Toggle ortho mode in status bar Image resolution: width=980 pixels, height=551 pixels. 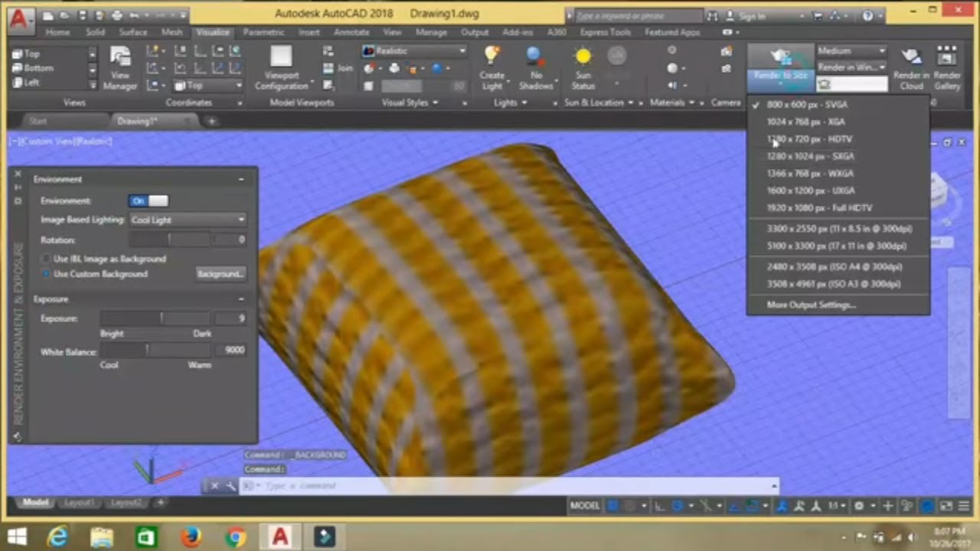point(659,506)
